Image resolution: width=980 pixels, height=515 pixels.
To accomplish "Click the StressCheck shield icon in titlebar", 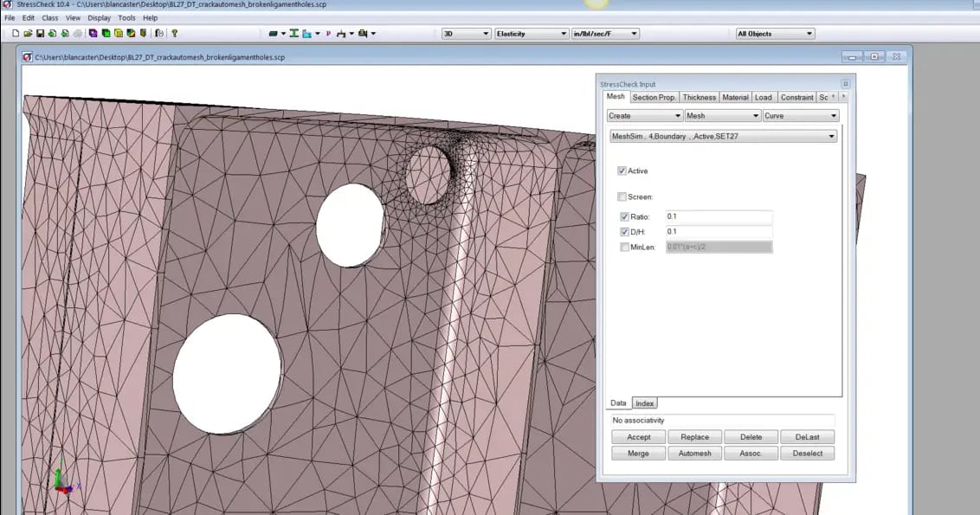I will coord(6,4).
